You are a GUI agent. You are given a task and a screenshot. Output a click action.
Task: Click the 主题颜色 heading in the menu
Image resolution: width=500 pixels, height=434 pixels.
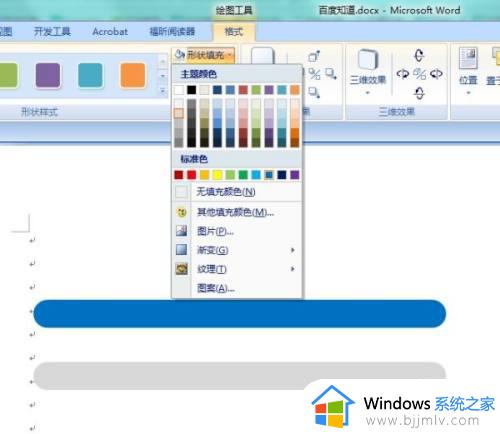(x=199, y=74)
